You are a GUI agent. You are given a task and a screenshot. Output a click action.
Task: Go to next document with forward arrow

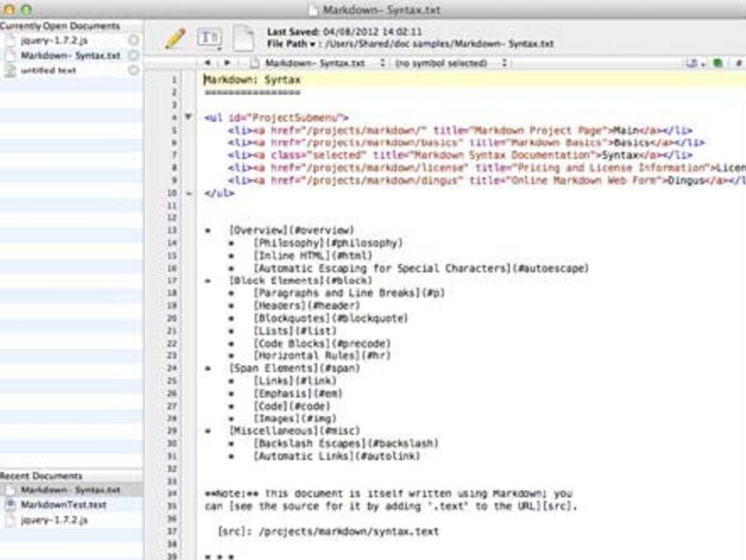tap(228, 63)
